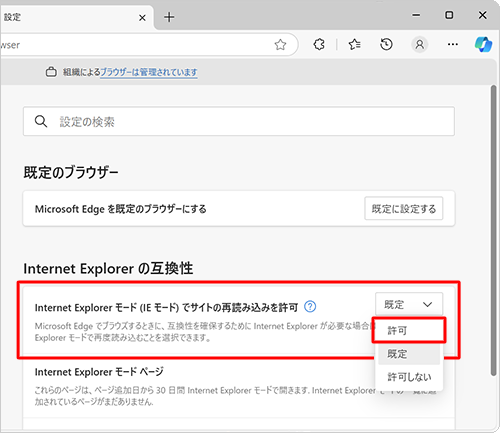Click Microsoft Edge を既定のブラウザーにする text

[121, 209]
